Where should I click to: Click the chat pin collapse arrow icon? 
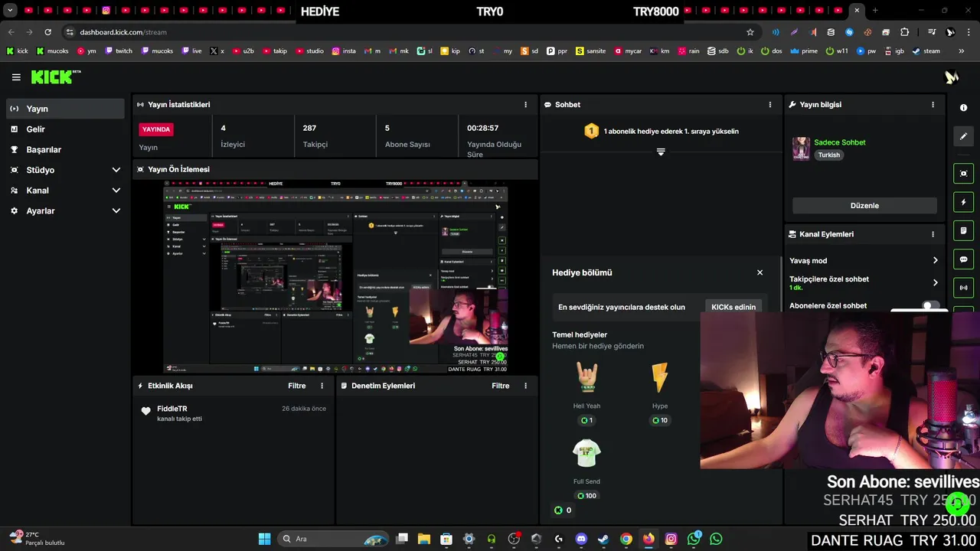[661, 152]
